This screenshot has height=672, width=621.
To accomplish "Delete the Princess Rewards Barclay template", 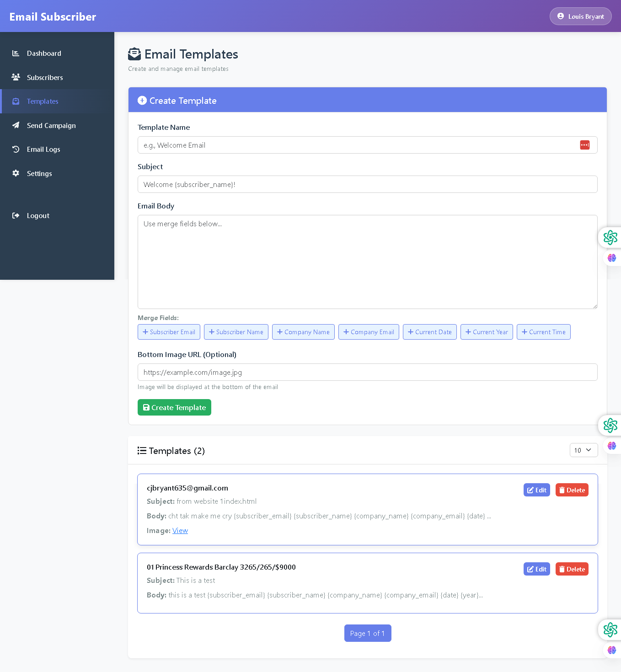I will (572, 569).
